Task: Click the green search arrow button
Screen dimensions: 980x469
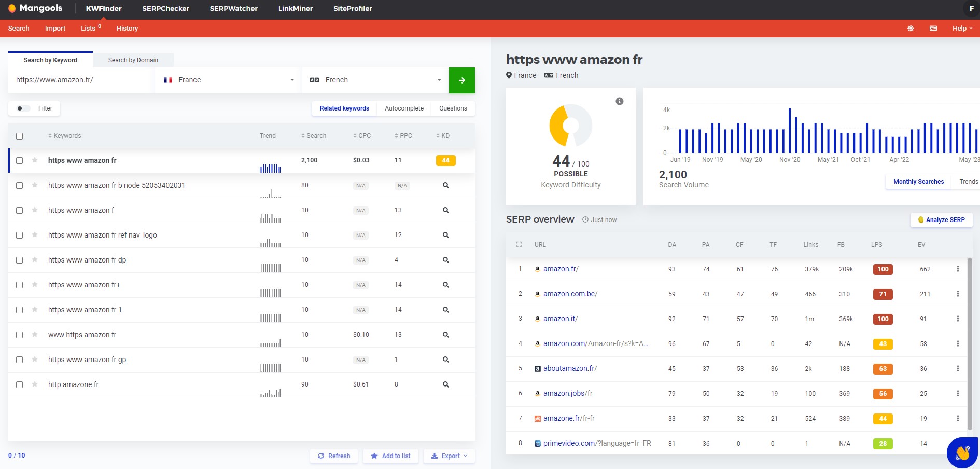Action: (x=461, y=80)
